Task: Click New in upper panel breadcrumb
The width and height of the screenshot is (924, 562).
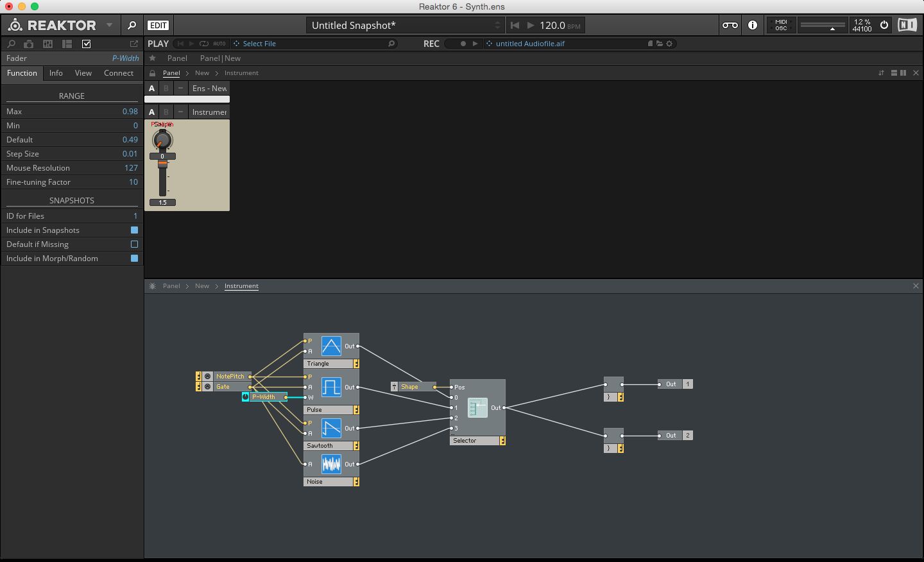Action: (202, 73)
